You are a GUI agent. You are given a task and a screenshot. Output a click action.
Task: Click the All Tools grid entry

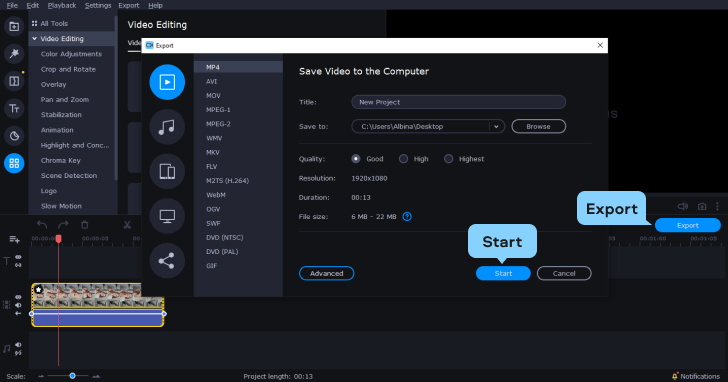point(50,23)
